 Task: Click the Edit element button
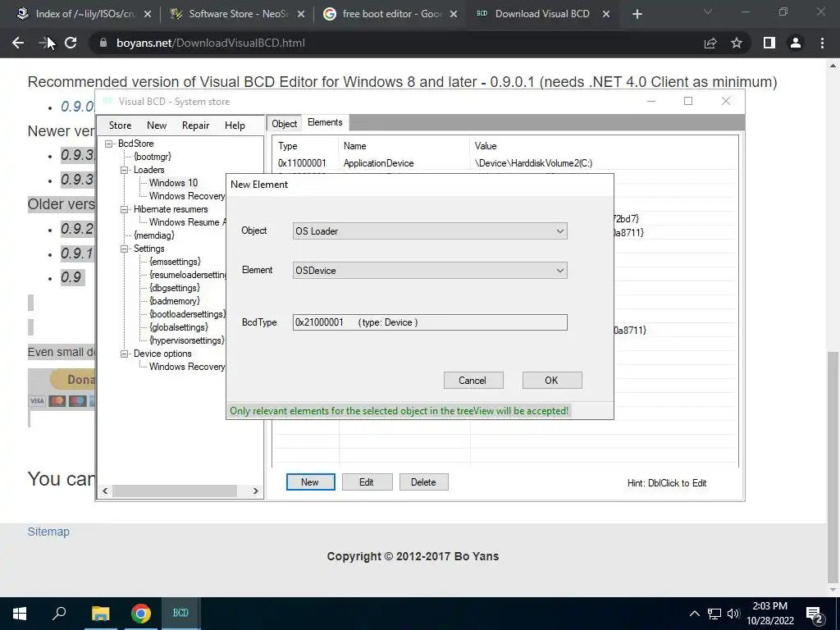[x=367, y=482]
